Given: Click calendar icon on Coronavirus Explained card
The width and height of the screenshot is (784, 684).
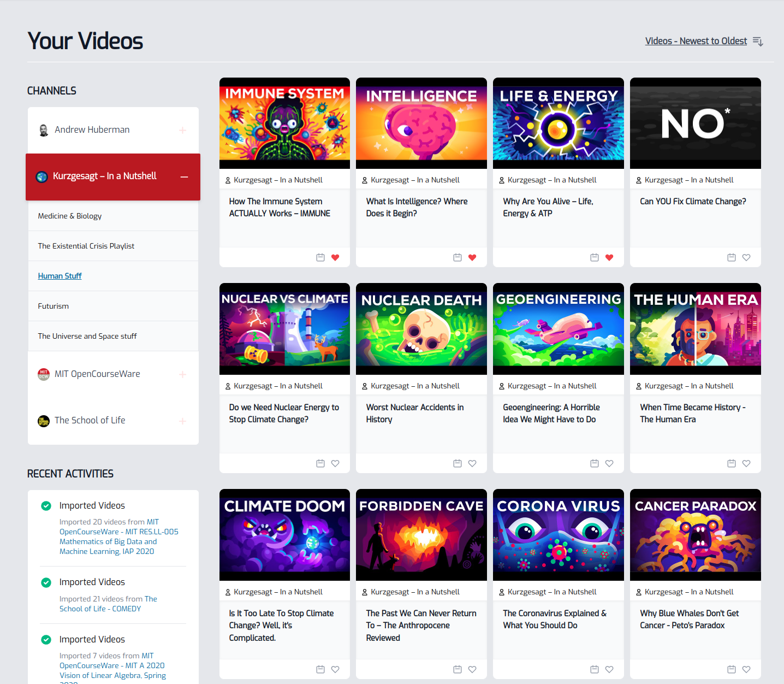Looking at the screenshot, I should click(x=595, y=669).
